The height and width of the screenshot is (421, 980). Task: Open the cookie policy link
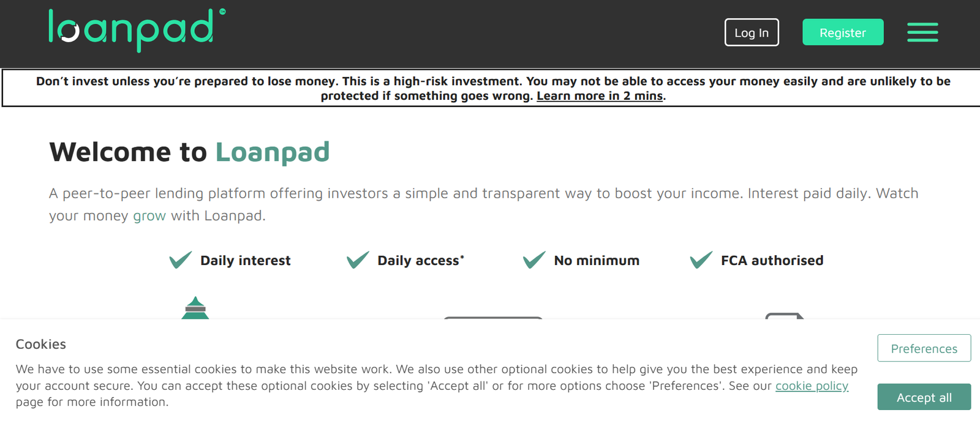pyautogui.click(x=812, y=386)
